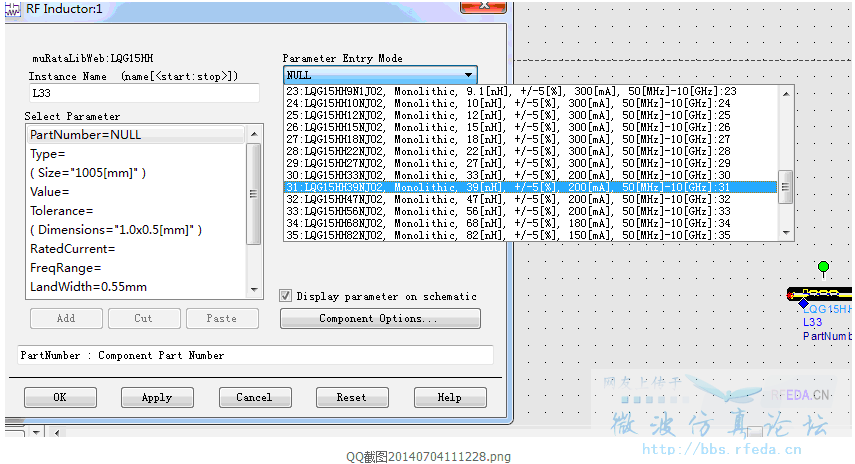Open Help for RF Inductor
Screen dimensions: 855x464
pos(450,397)
